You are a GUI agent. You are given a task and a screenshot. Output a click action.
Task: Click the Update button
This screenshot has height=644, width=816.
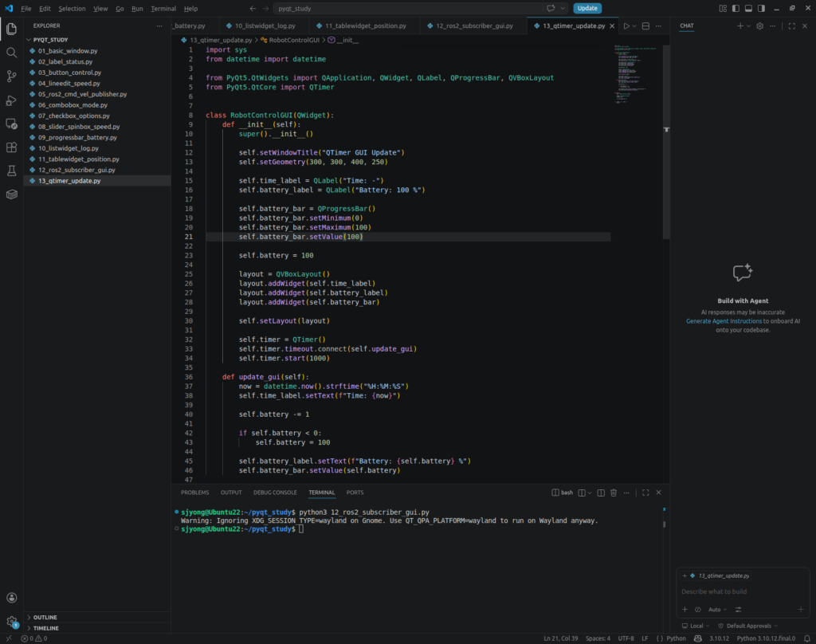(587, 8)
